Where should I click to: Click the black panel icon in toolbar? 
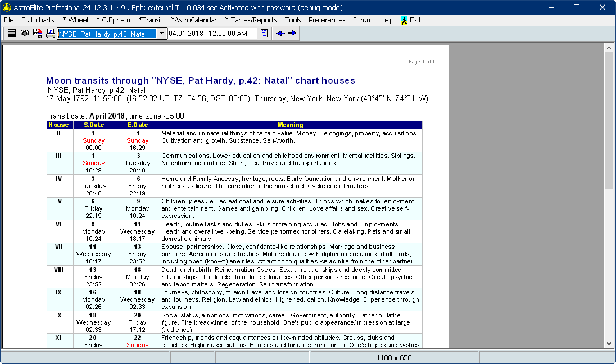coord(12,33)
